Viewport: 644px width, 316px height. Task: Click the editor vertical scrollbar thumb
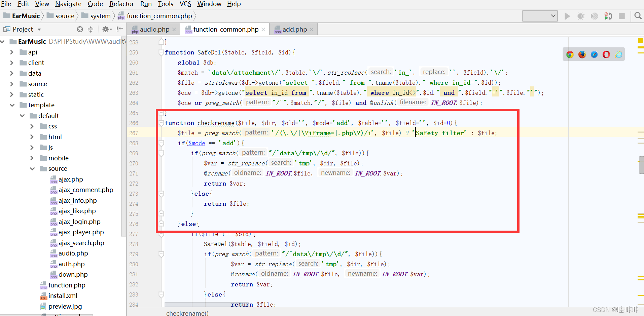(642, 165)
